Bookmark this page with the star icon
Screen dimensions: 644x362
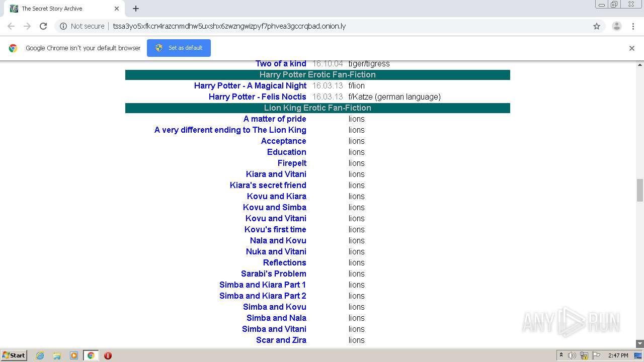tap(597, 26)
